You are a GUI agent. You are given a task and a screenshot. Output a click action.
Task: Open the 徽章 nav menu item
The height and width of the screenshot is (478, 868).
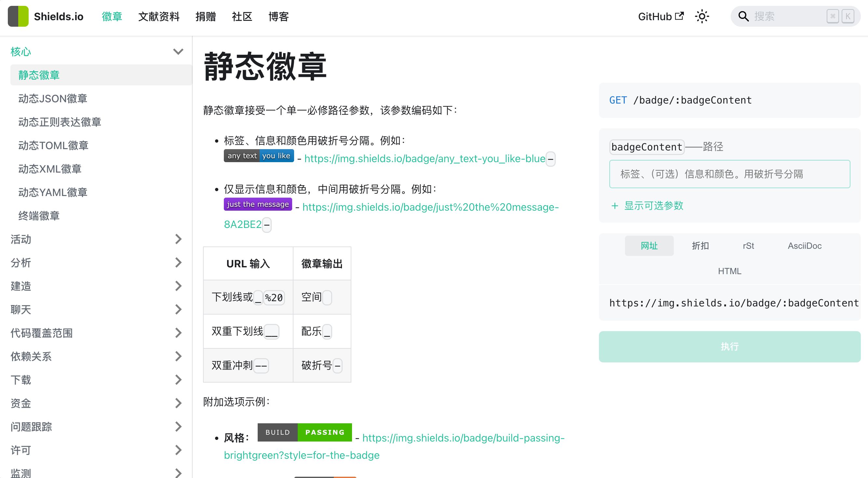pos(112,16)
